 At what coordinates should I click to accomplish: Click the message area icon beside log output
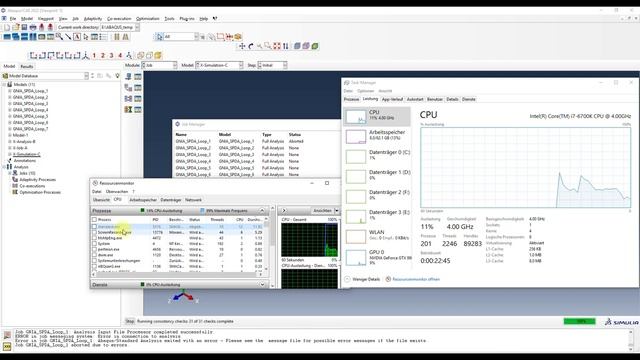[x=7, y=335]
